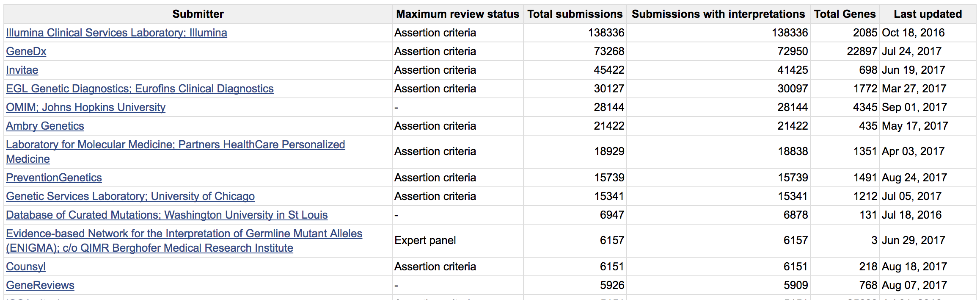Viewport: 980px width, 300px height.
Task: Open the Ambry Genetics link
Action: (x=45, y=126)
